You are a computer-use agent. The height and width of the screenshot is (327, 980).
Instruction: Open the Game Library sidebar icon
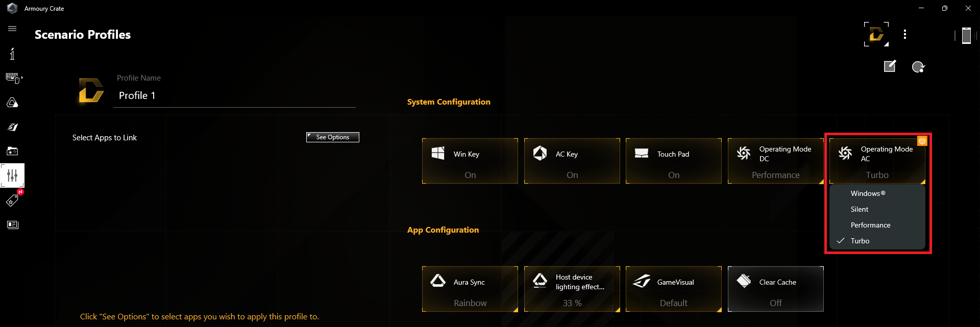12,151
